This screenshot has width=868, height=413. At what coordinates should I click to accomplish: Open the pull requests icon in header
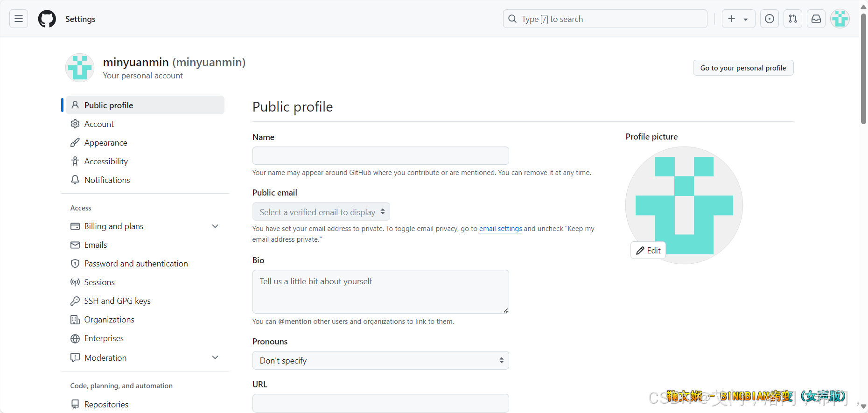(x=793, y=19)
